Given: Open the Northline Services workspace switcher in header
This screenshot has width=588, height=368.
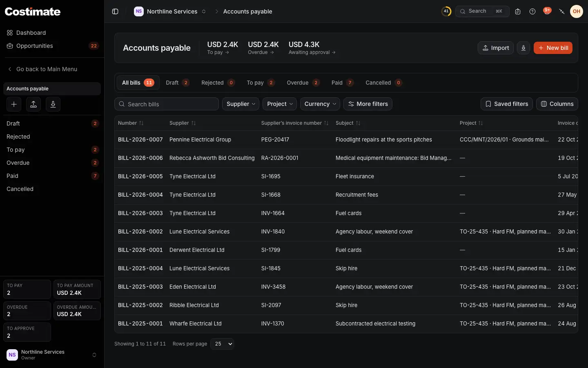Looking at the screenshot, I should point(170,11).
